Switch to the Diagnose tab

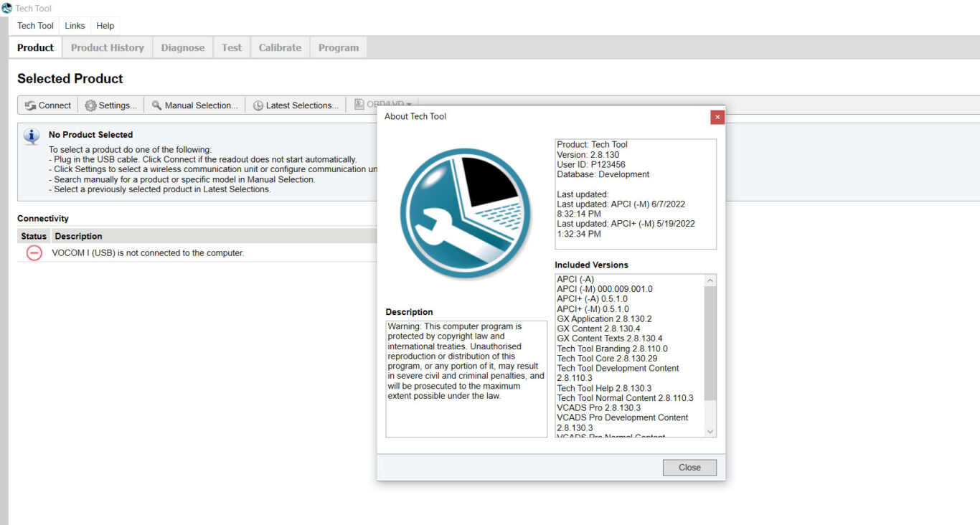182,48
